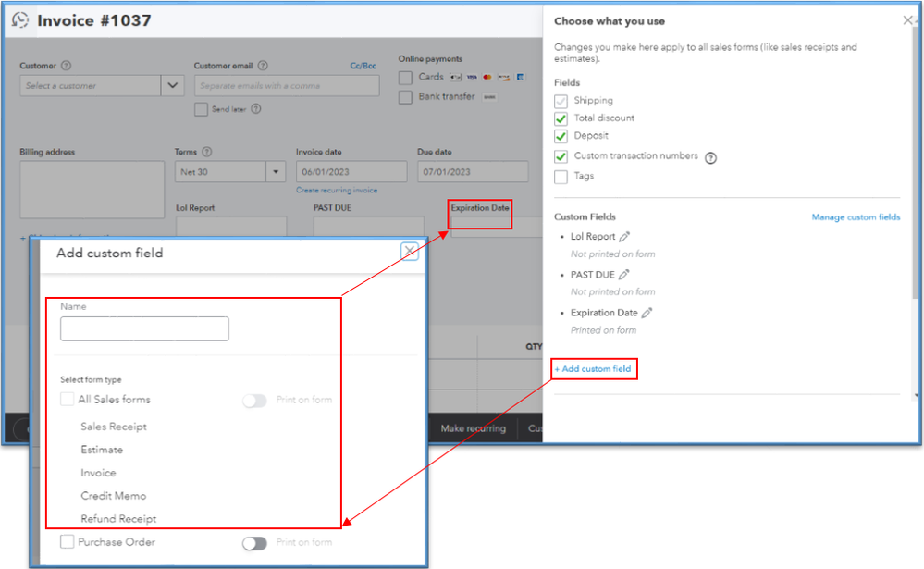Click the Billing address text box

(92, 190)
